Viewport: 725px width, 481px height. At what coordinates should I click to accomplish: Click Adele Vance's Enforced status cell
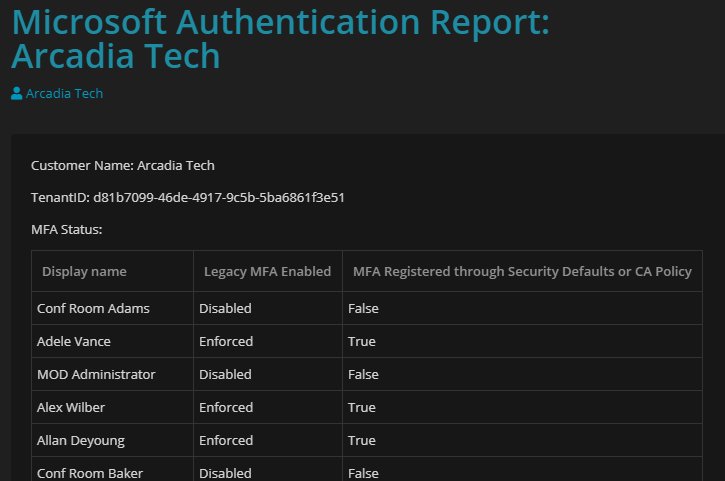click(226, 341)
